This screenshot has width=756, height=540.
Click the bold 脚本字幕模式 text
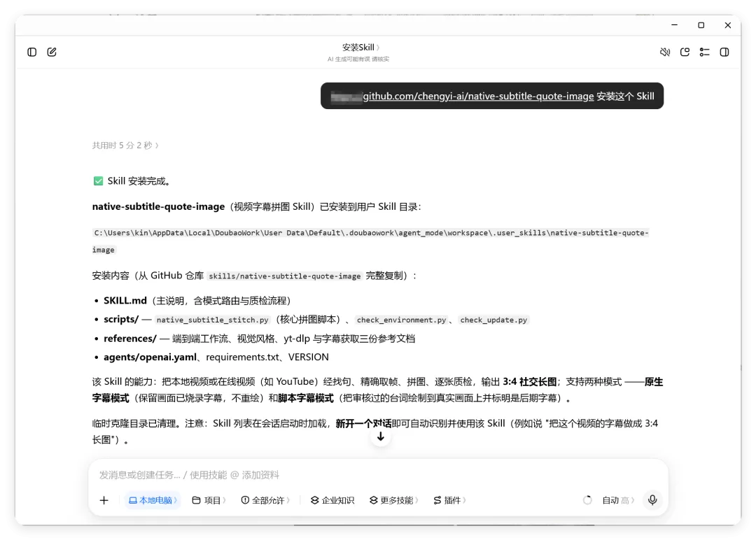tap(306, 398)
